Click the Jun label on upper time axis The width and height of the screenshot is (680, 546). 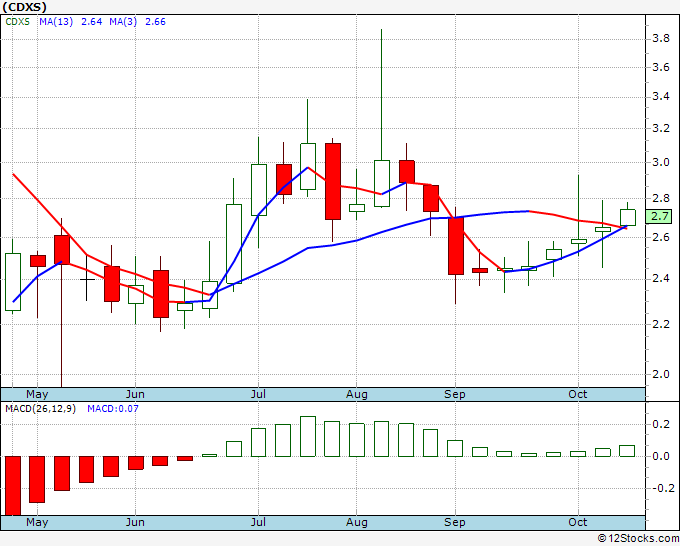click(x=135, y=394)
